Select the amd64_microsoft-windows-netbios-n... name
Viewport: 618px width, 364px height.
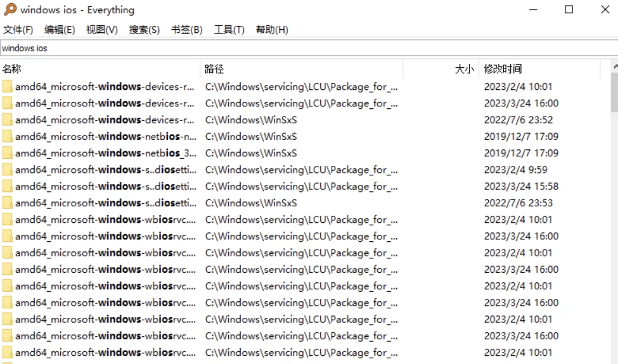(x=106, y=137)
